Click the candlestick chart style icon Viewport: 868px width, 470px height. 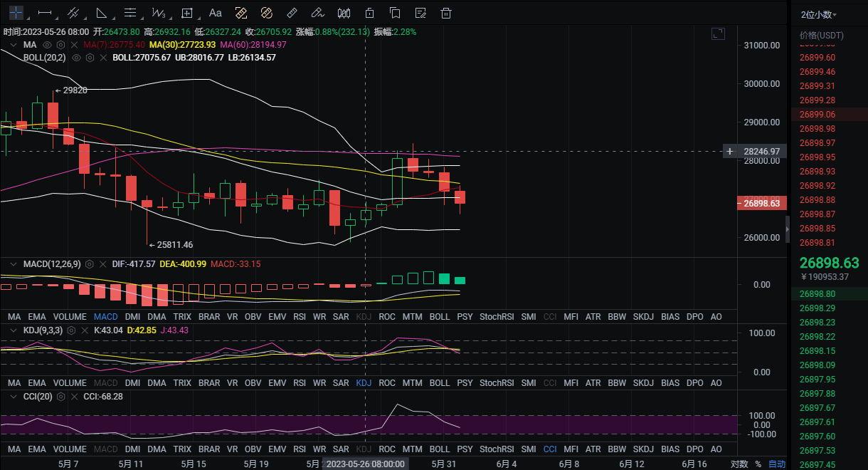pos(344,13)
